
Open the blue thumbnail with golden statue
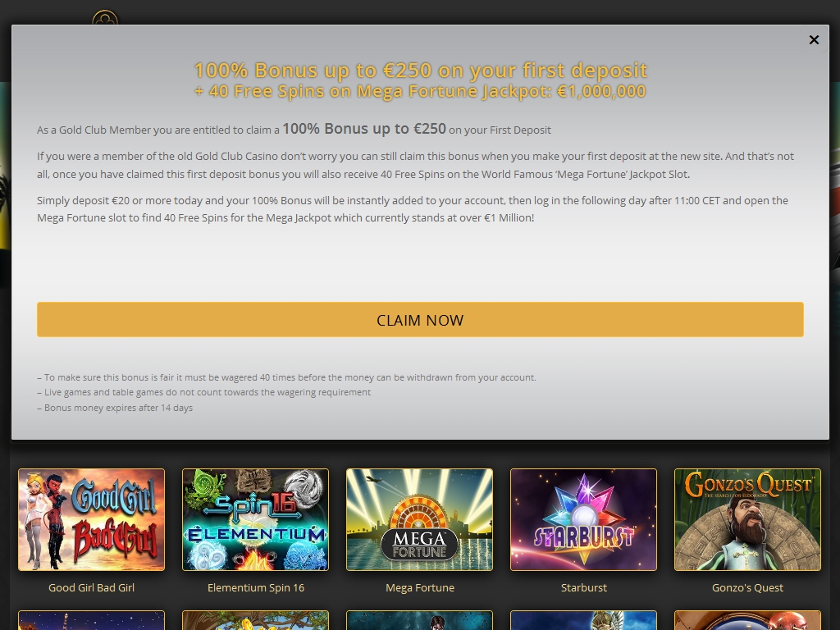[x=583, y=620]
